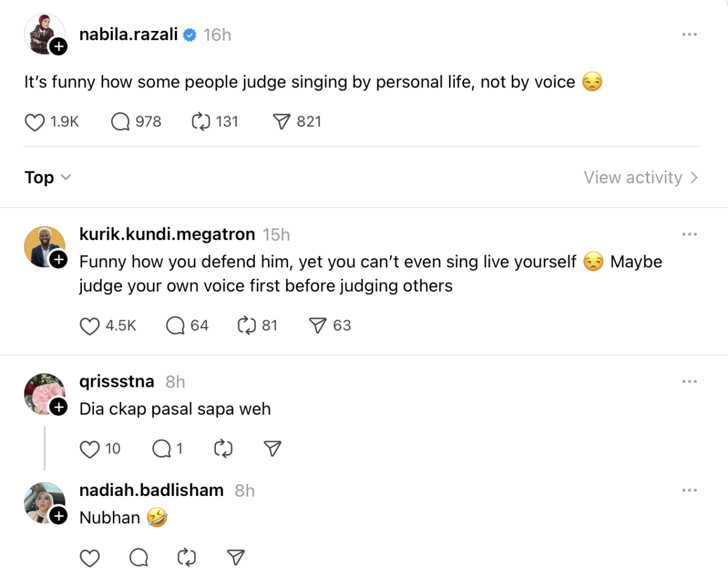Like kurik.kundi.megatron's reply

point(90,326)
